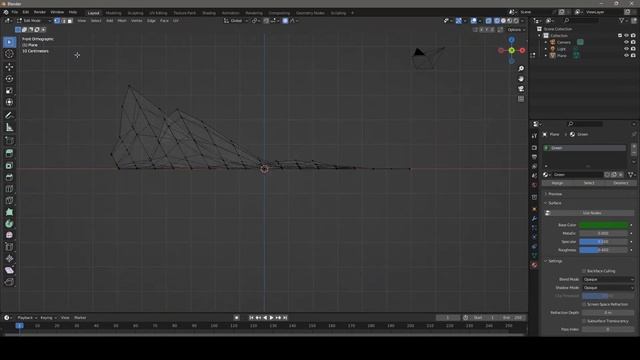The image size is (640, 360).
Task: Click the Use Nodes button
Action: 591,213
